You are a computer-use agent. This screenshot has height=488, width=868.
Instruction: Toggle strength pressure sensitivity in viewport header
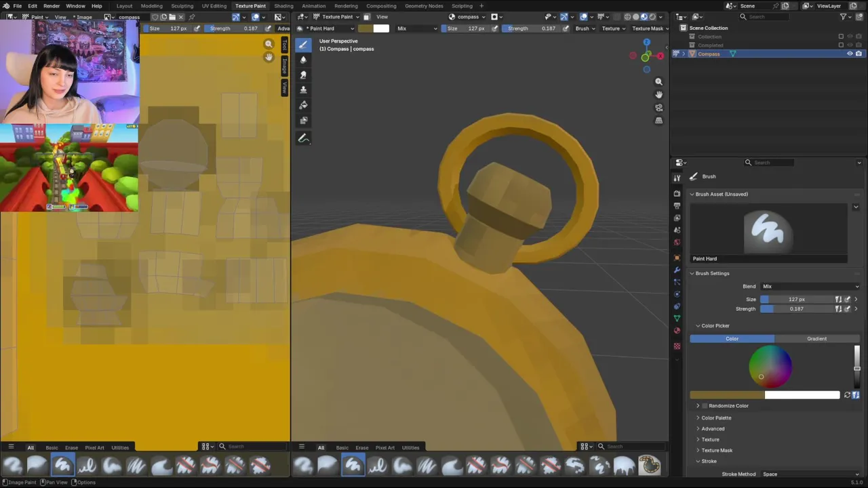[x=566, y=28]
